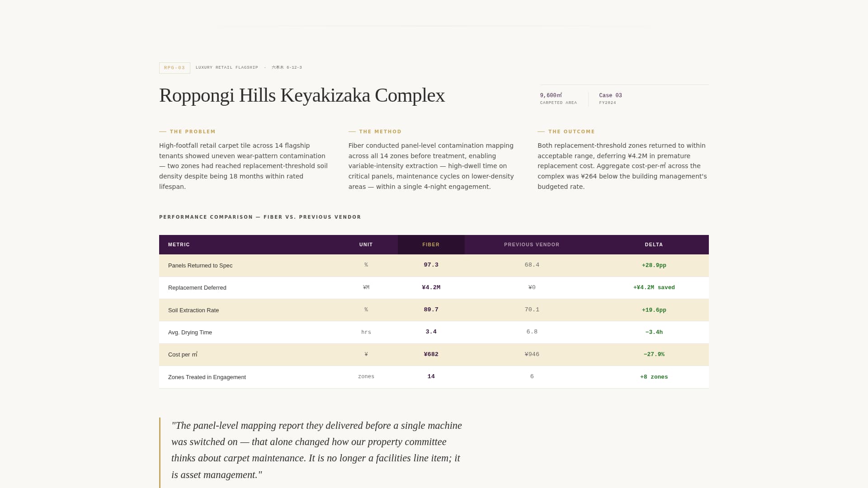Click the previous vendor cost ¥946

click(532, 355)
